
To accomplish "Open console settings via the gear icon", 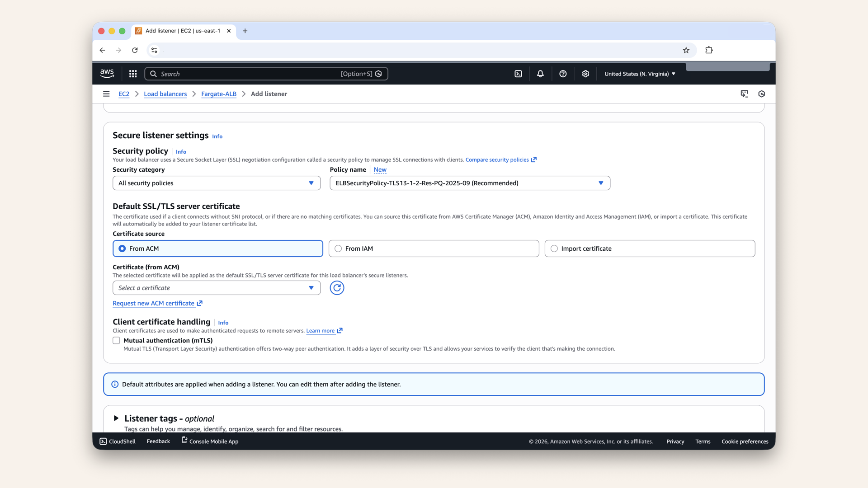I will click(x=585, y=73).
